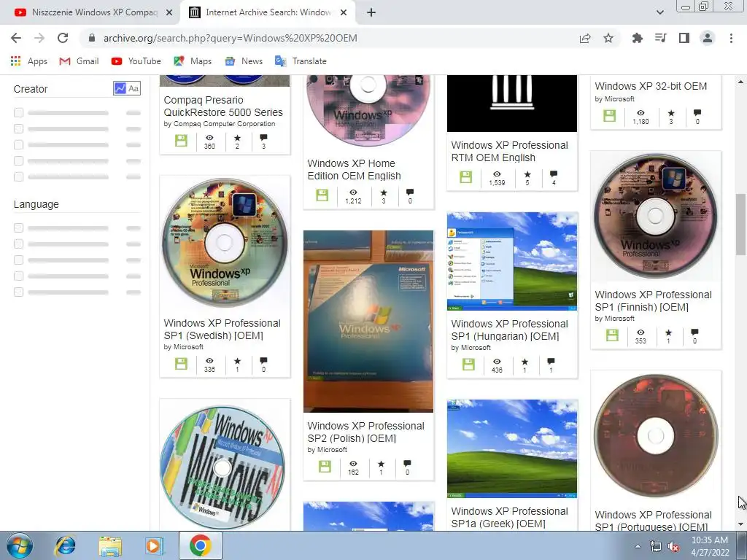Show the Creator chart view icon

tap(120, 88)
